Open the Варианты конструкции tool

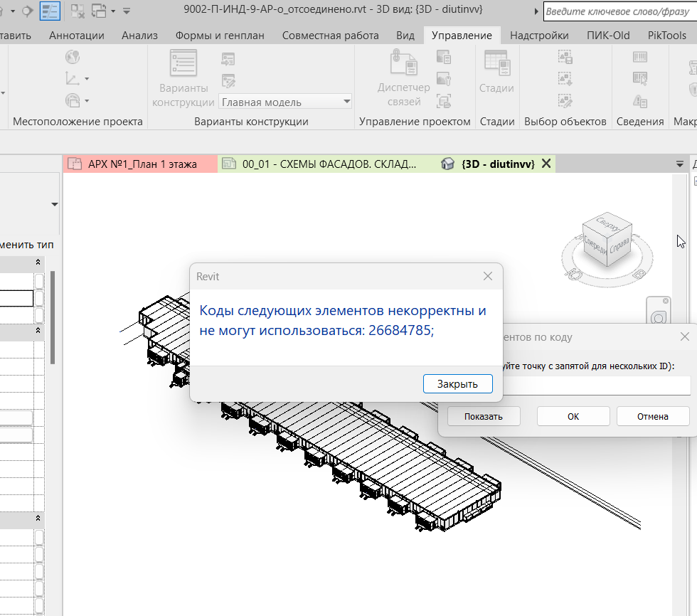183,79
